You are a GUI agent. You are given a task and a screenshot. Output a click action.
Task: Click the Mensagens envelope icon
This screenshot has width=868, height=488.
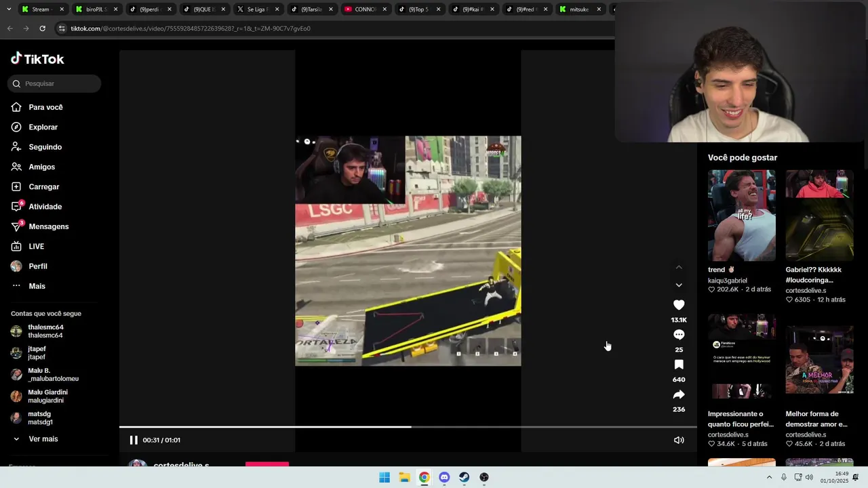point(16,226)
